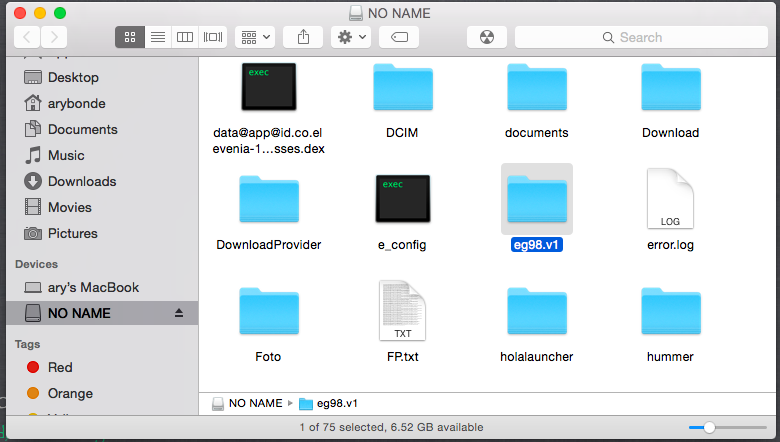Adjust the icon size slider
The width and height of the screenshot is (780, 442).
[x=709, y=427]
